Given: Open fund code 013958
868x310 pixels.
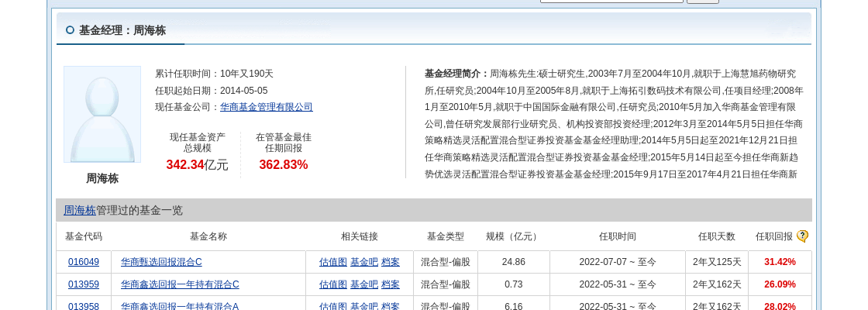Looking at the screenshot, I should click(84, 306).
